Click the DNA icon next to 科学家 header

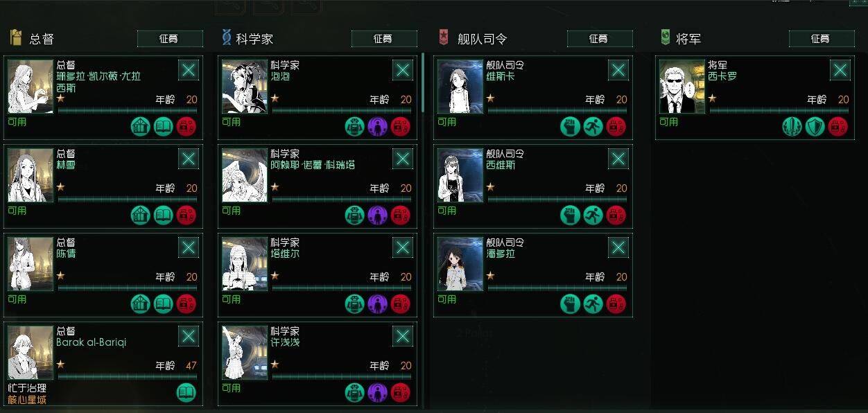pyautogui.click(x=226, y=37)
